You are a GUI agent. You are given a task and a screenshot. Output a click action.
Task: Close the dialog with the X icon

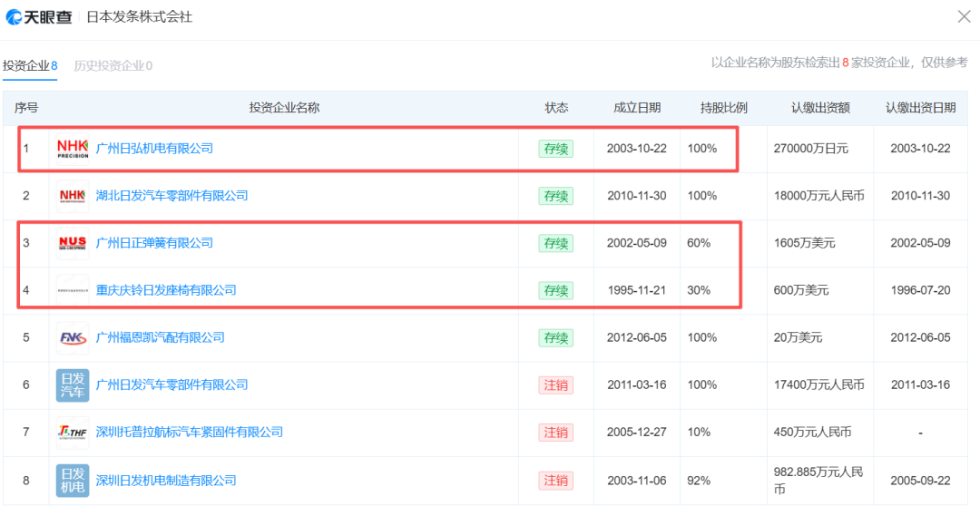[964, 17]
